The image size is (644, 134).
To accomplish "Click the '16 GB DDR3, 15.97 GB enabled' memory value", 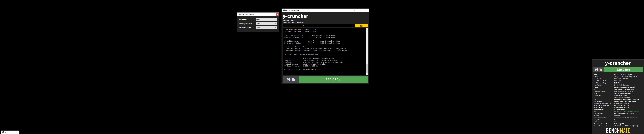I will (624, 87).
